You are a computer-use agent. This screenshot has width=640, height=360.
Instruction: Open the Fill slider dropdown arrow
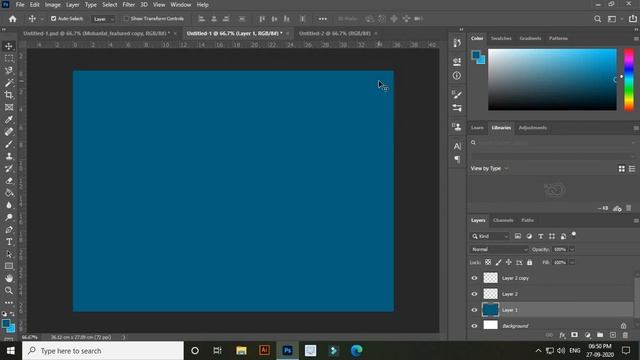click(x=572, y=262)
